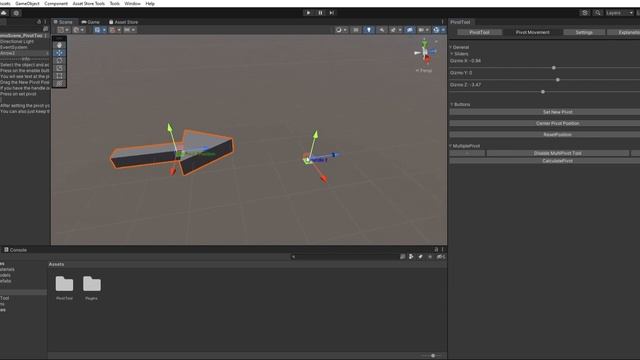
Task: Toggle scene lighting with the lightbulb icon
Action: point(369,30)
